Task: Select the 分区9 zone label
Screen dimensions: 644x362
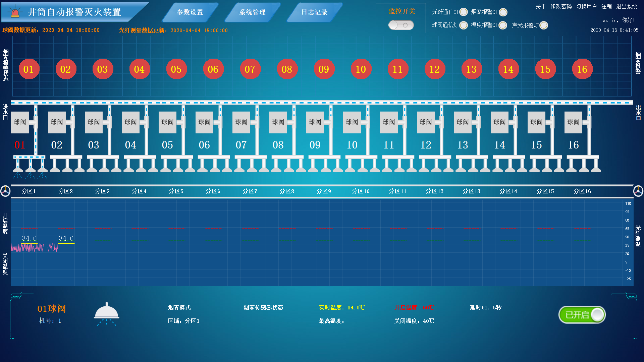Action: pyautogui.click(x=324, y=191)
